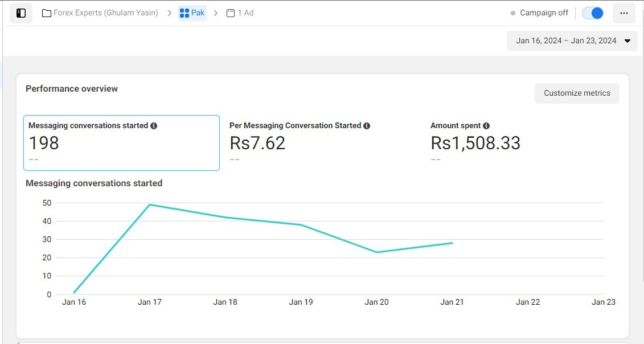Click the chevron after Pak breadcrumb
The image size is (644, 344).
(216, 13)
